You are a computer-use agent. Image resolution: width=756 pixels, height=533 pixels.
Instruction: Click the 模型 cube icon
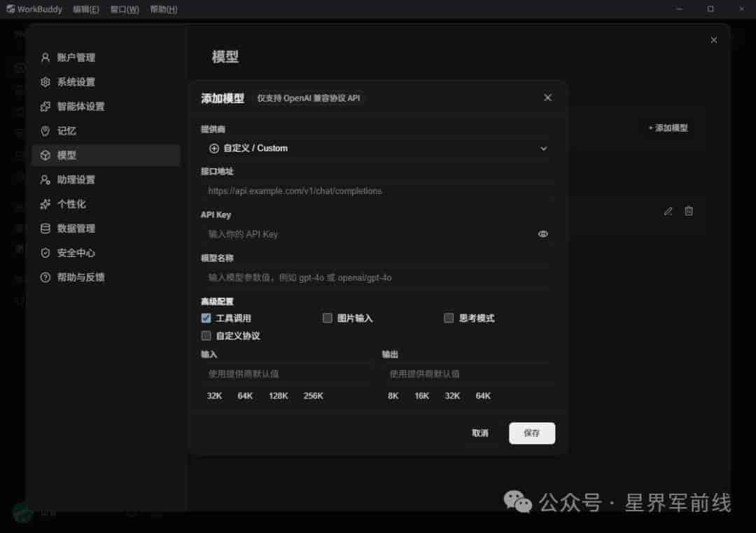point(45,155)
